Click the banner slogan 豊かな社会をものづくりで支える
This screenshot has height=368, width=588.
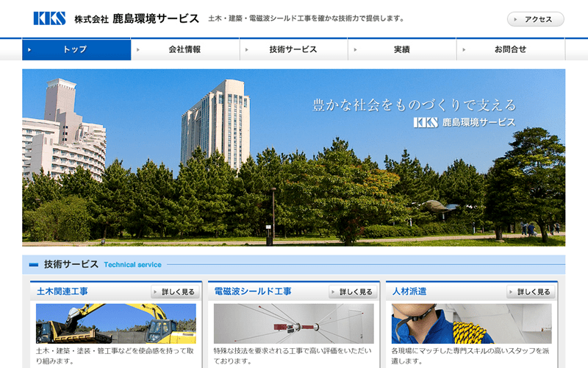415,105
